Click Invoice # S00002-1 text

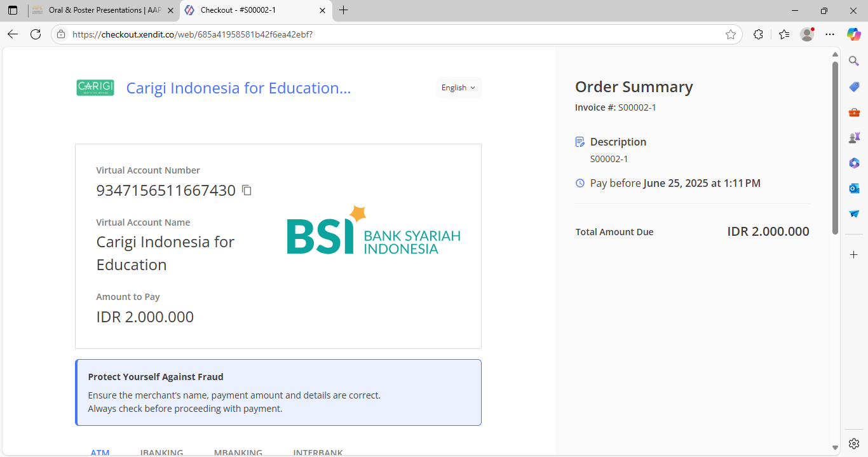616,107
